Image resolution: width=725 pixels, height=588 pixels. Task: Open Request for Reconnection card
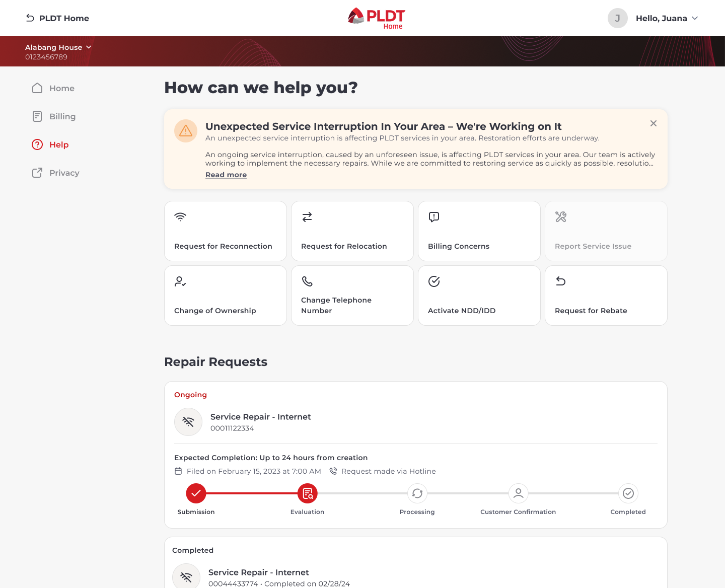tap(226, 231)
